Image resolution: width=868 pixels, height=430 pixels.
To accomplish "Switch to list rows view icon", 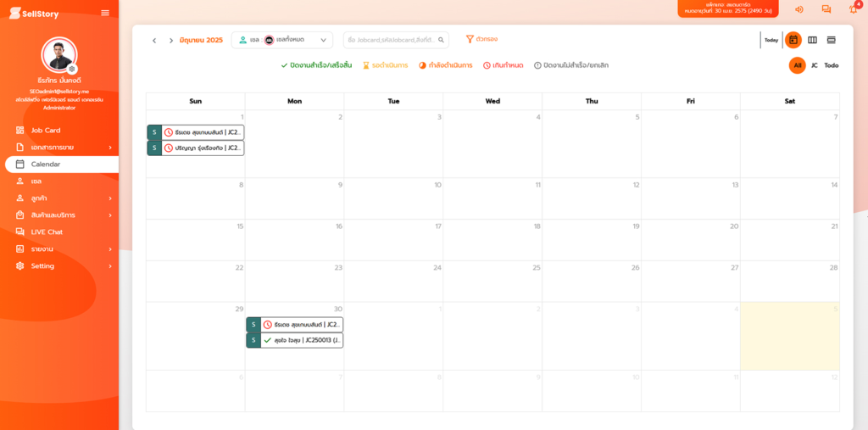I will coord(831,40).
